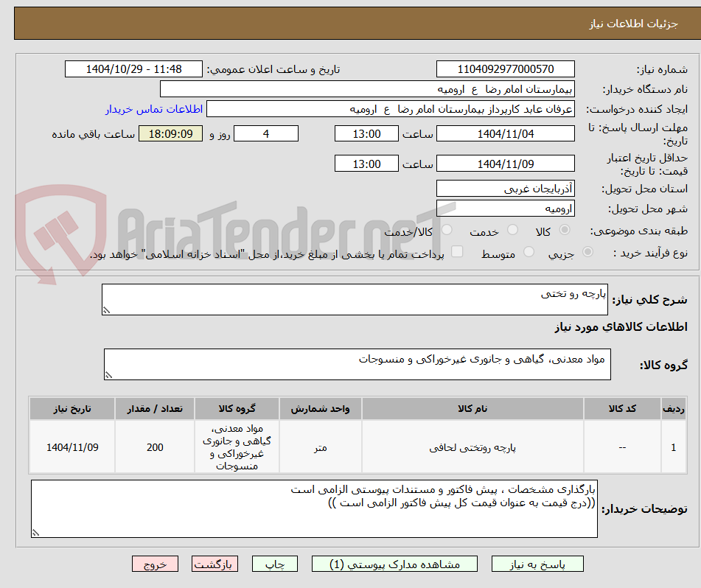The image size is (701, 588).
Task: Click the واحد شمارش column header
Action: [x=320, y=408]
